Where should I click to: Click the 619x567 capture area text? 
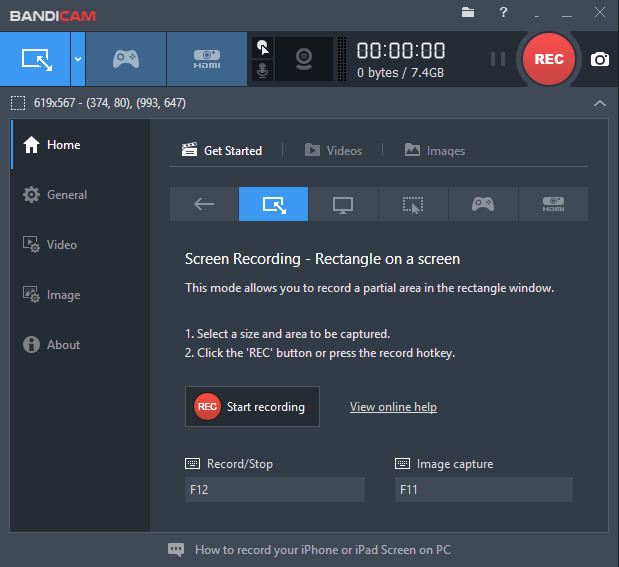tap(109, 103)
